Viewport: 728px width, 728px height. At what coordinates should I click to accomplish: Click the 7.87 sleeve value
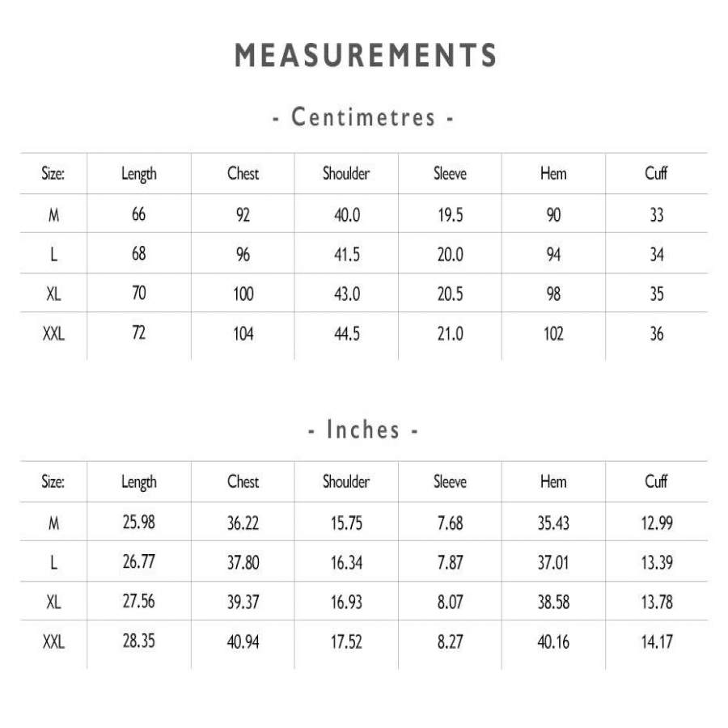(450, 563)
